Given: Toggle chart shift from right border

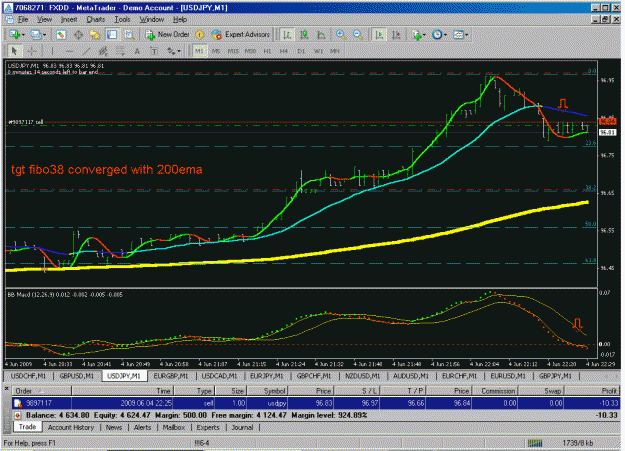Looking at the screenshot, I should click(x=396, y=35).
